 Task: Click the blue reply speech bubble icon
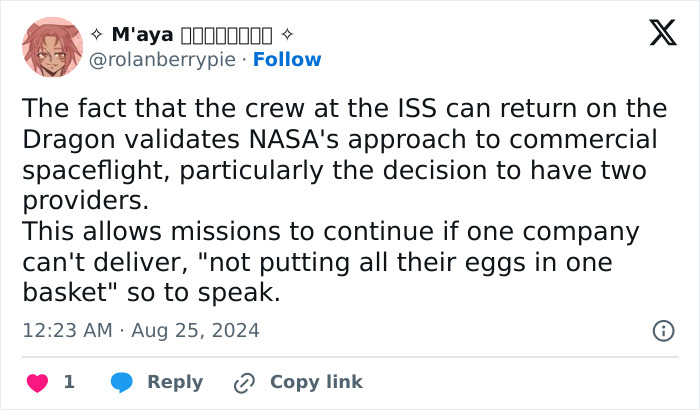122,382
